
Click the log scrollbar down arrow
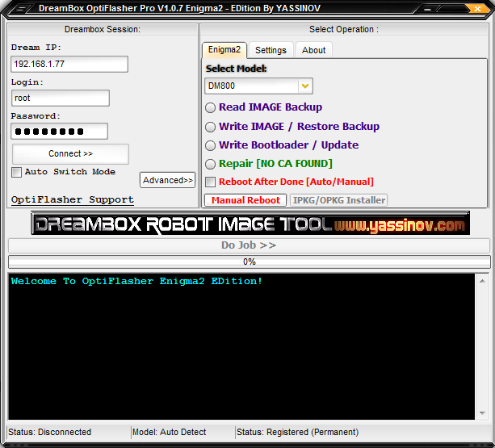(x=482, y=413)
